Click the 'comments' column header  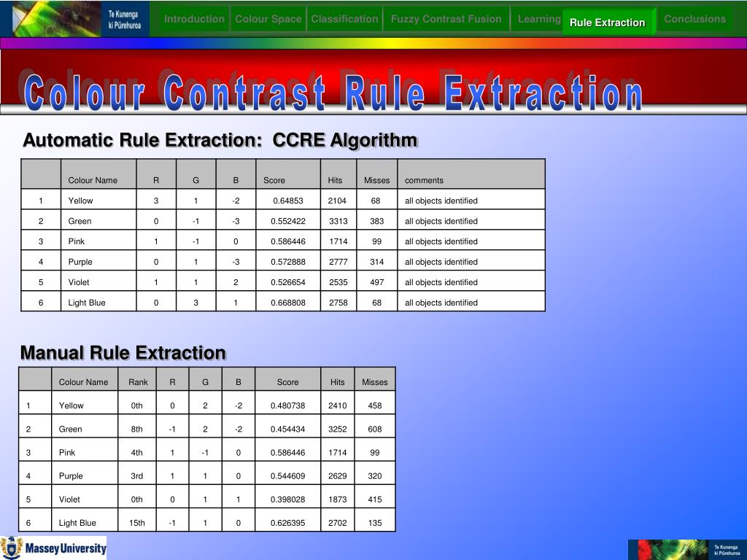tap(471, 174)
